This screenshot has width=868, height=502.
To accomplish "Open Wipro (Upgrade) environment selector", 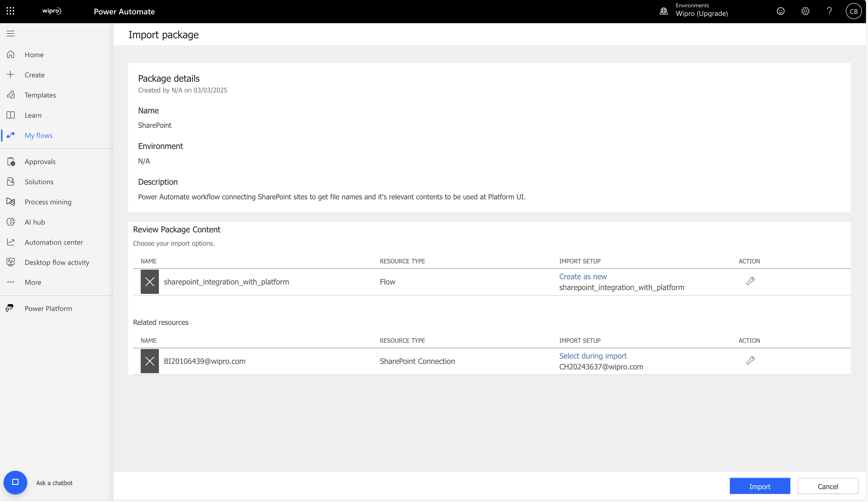I will point(702,13).
